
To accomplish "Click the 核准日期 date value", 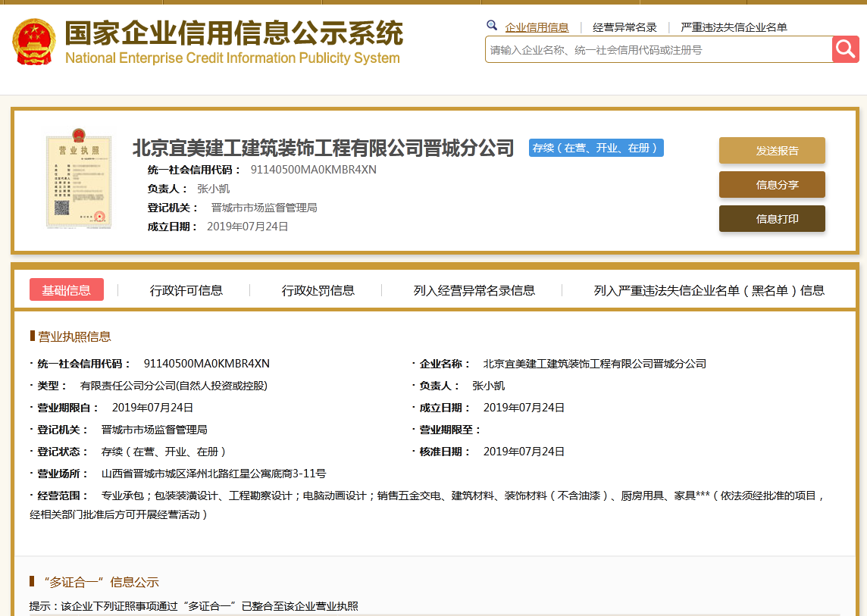I will point(524,452).
